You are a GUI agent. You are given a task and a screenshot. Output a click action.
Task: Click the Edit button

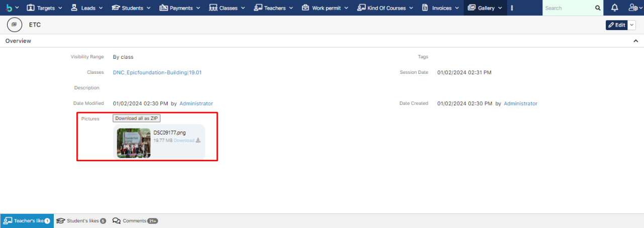click(x=616, y=25)
